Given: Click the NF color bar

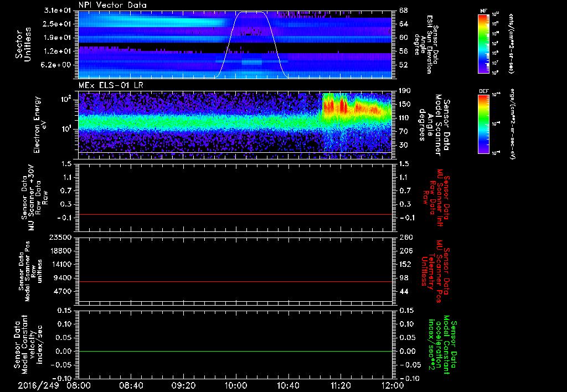Looking at the screenshot, I should [x=483, y=44].
